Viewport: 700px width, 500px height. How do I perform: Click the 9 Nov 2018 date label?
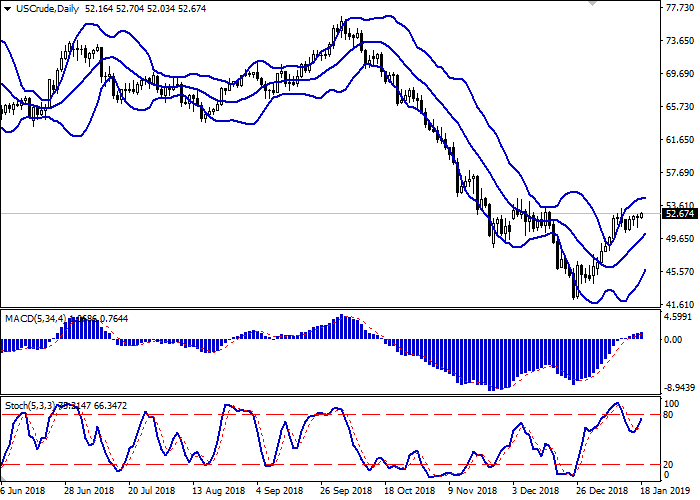tap(471, 491)
